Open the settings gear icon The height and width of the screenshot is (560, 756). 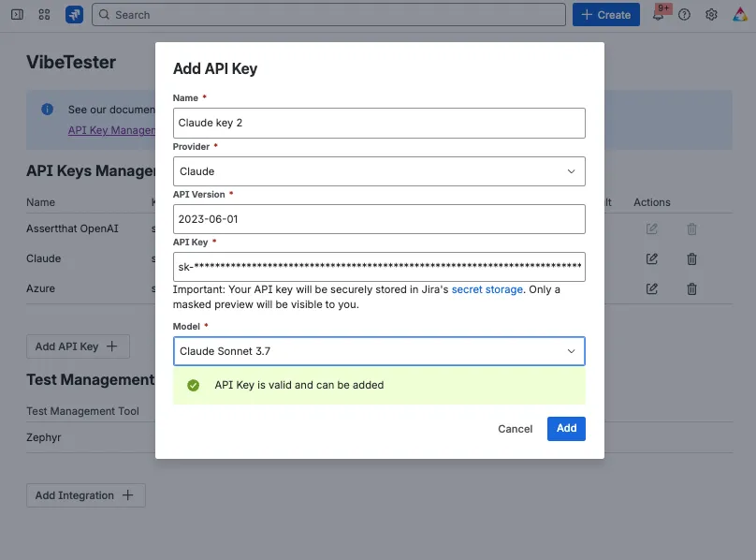[x=711, y=14]
